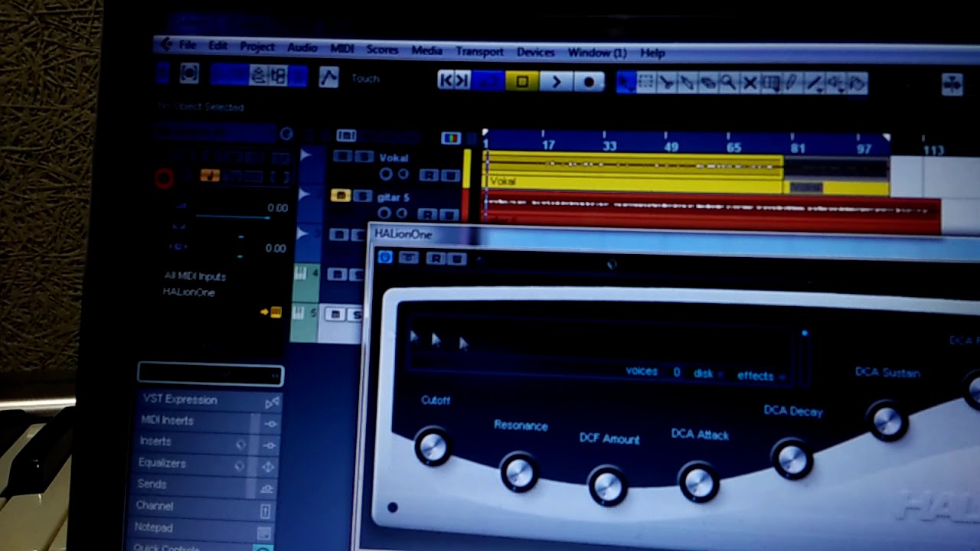Enable Read automation on the Vokal track
Image resolution: width=980 pixels, height=551 pixels.
pos(428,175)
